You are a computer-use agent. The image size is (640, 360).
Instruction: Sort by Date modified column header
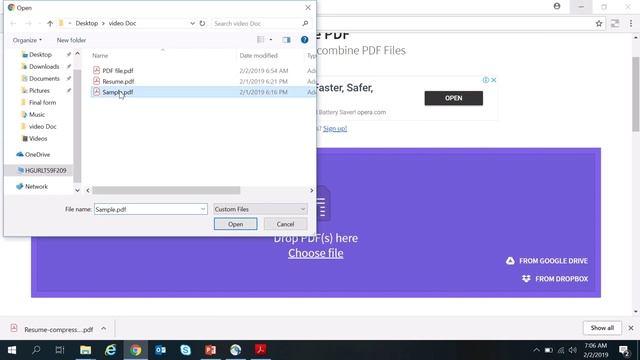[x=258, y=56]
